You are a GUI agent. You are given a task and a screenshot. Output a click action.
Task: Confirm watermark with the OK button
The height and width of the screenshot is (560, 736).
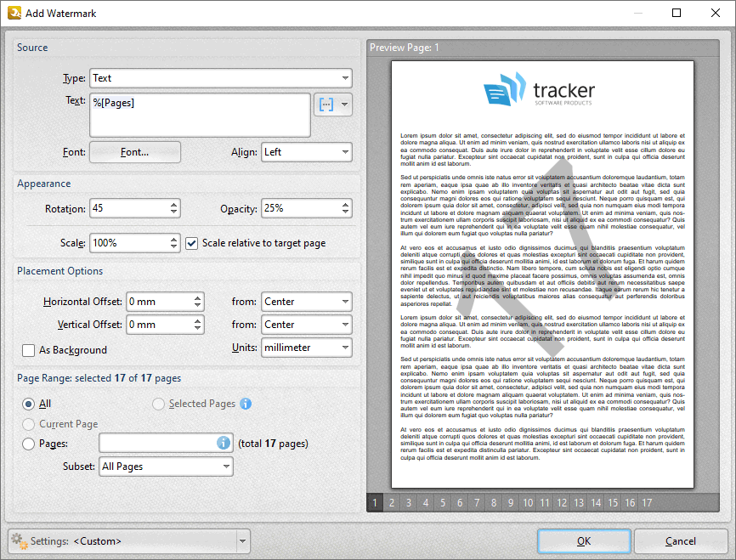click(584, 540)
